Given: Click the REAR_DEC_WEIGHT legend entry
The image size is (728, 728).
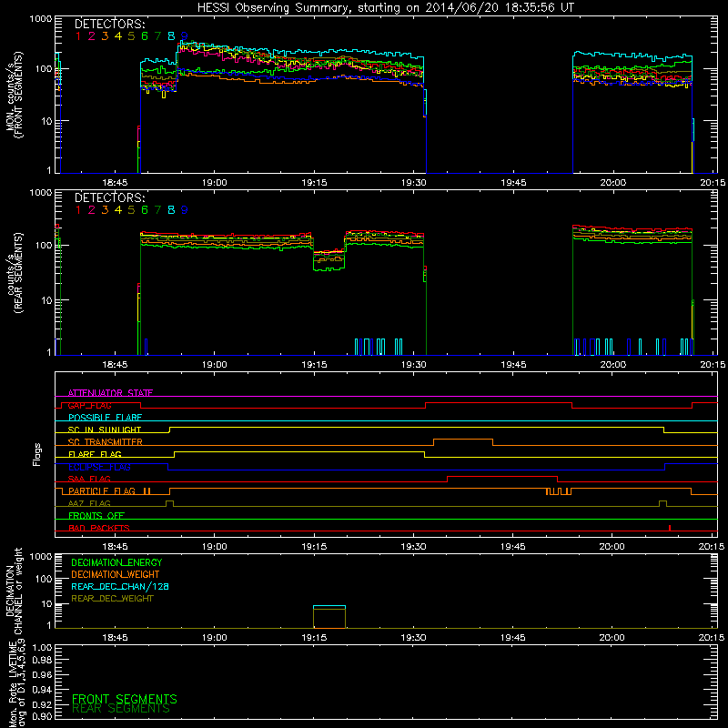Looking at the screenshot, I should pyautogui.click(x=112, y=599).
